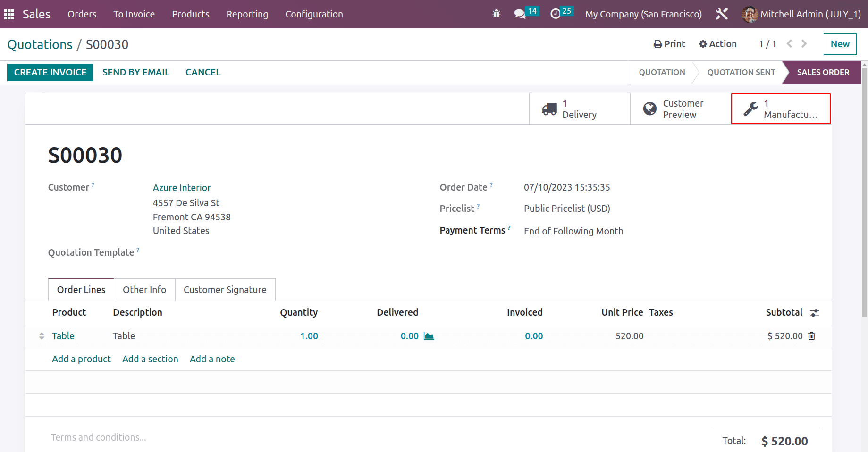Select the Quotation status stage
Screen dimensions: 868x452
[x=662, y=72]
